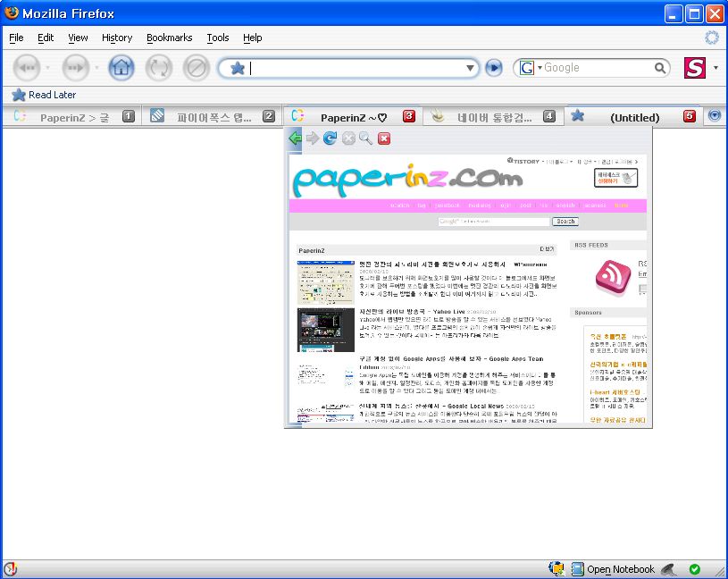This screenshot has height=579, width=728.
Task: Click the Sponsors heading in preview
Action: 588,313
